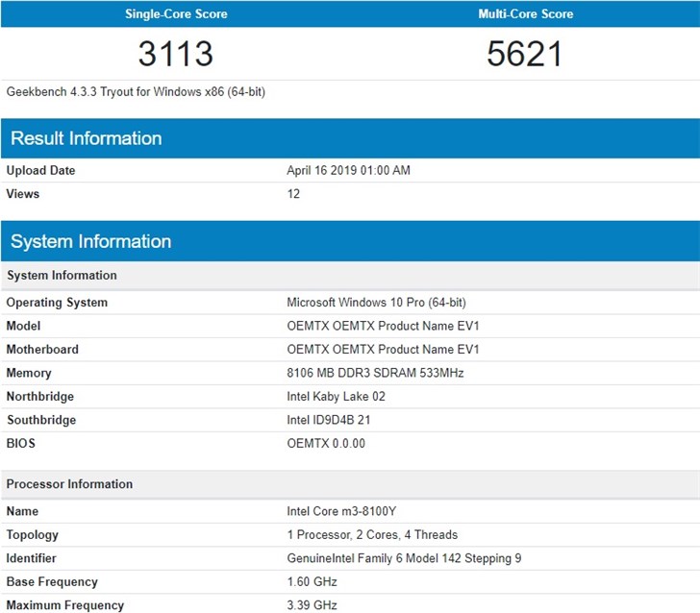Select the single-core score value 3113
Image resolution: width=700 pixels, height=613 pixels.
click(175, 54)
